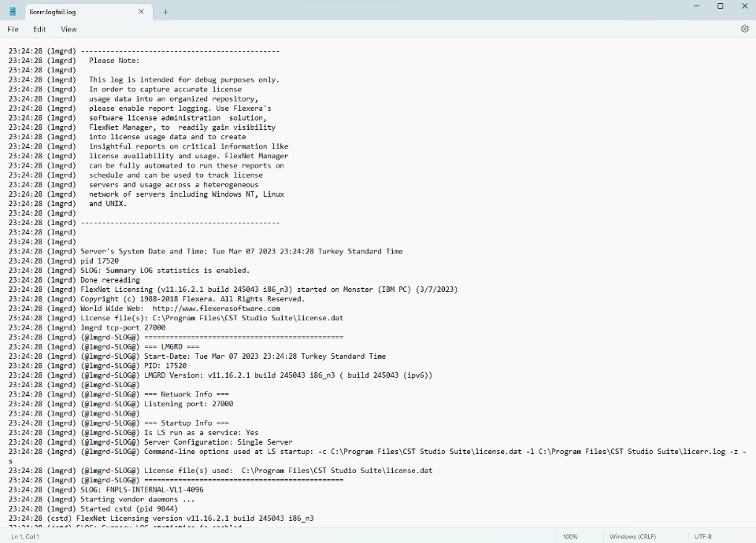The height and width of the screenshot is (543, 756).
Task: Click 'Started cstd (pid 9844)' line
Action: 128,509
